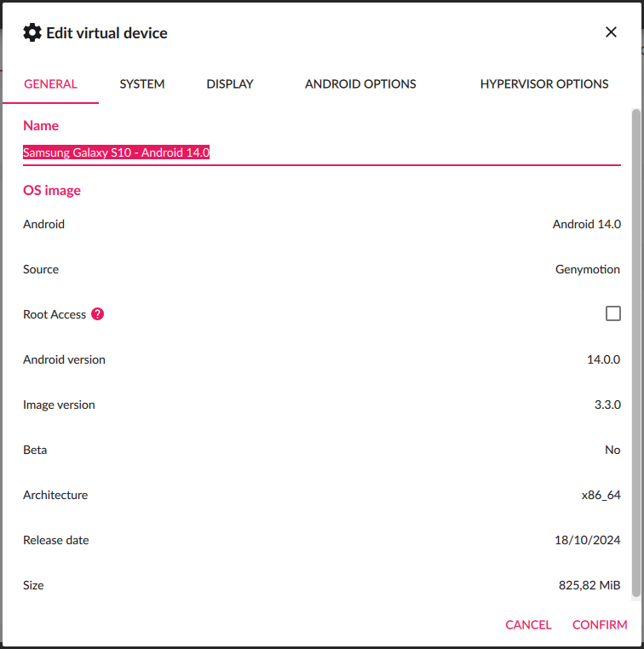Close the Edit virtual device dialog
Screen dimensions: 644x649
(611, 32)
